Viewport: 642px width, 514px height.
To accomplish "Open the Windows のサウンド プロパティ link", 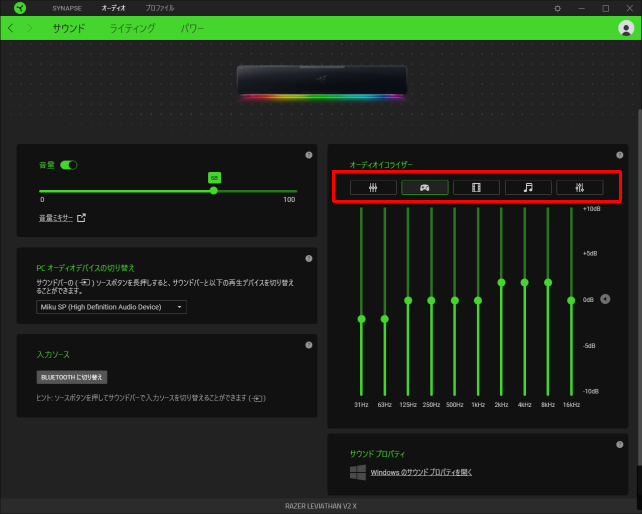I will 420,472.
